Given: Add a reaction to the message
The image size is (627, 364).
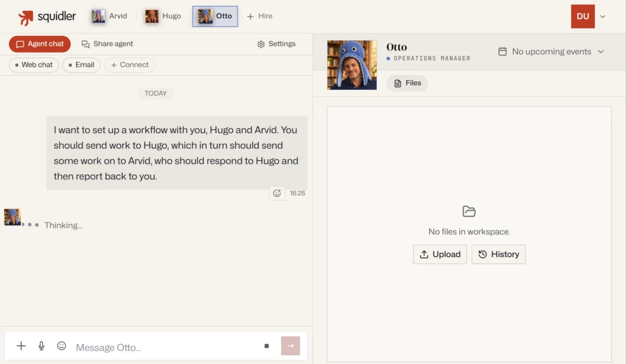Looking at the screenshot, I should [x=277, y=193].
